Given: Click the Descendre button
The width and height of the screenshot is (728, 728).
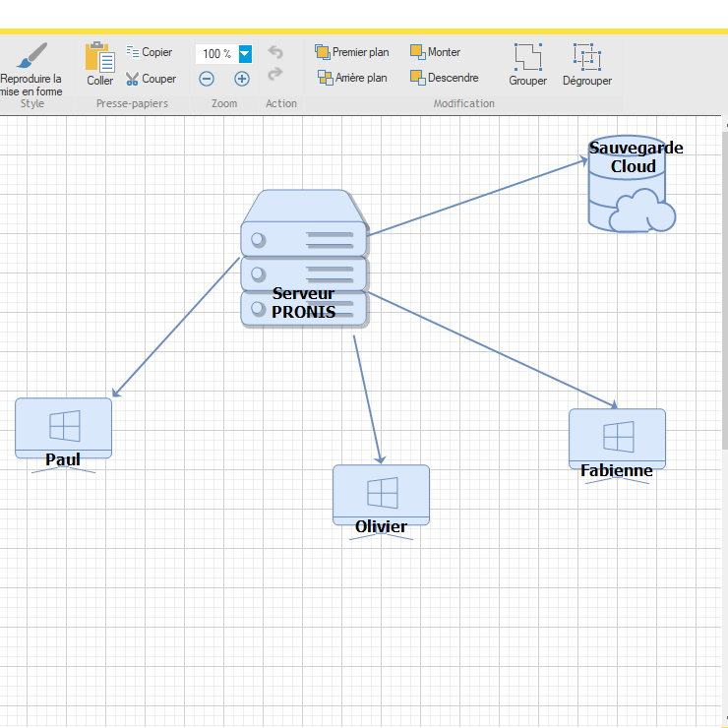Looking at the screenshot, I should tap(444, 78).
